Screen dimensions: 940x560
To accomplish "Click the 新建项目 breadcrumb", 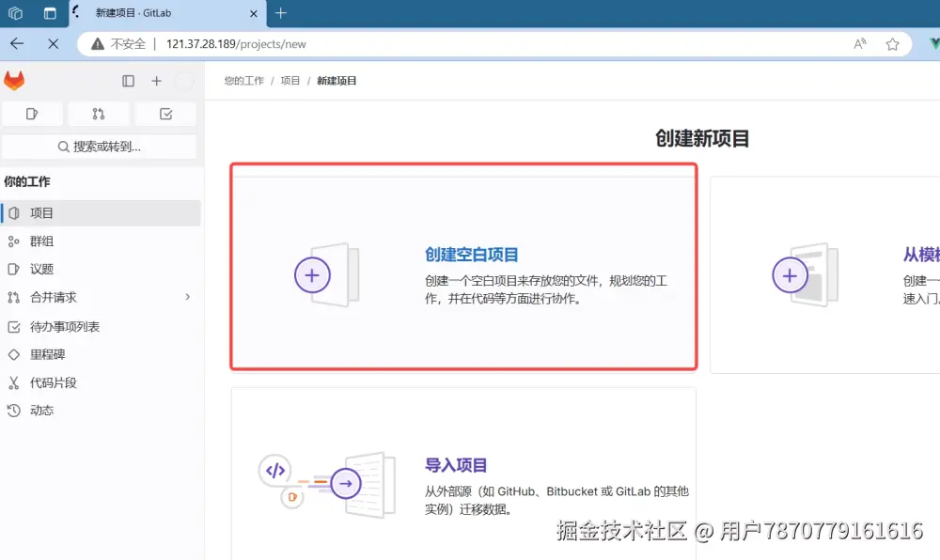I will (337, 81).
